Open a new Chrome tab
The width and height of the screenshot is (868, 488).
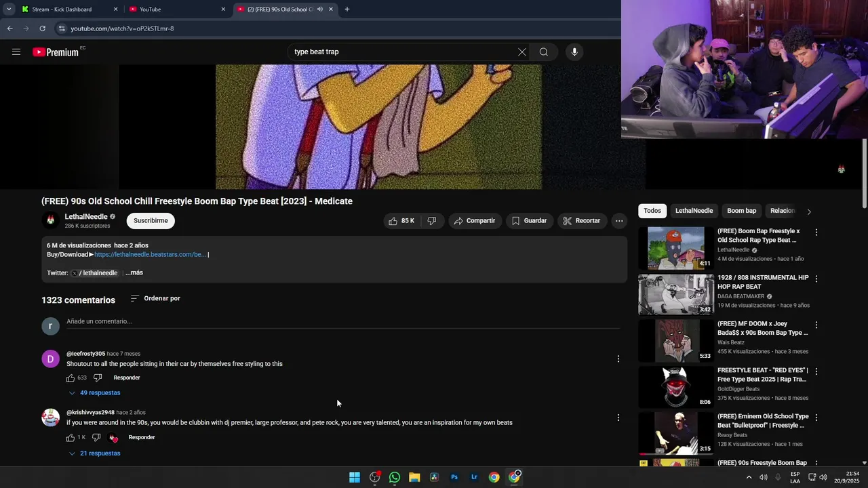[347, 9]
